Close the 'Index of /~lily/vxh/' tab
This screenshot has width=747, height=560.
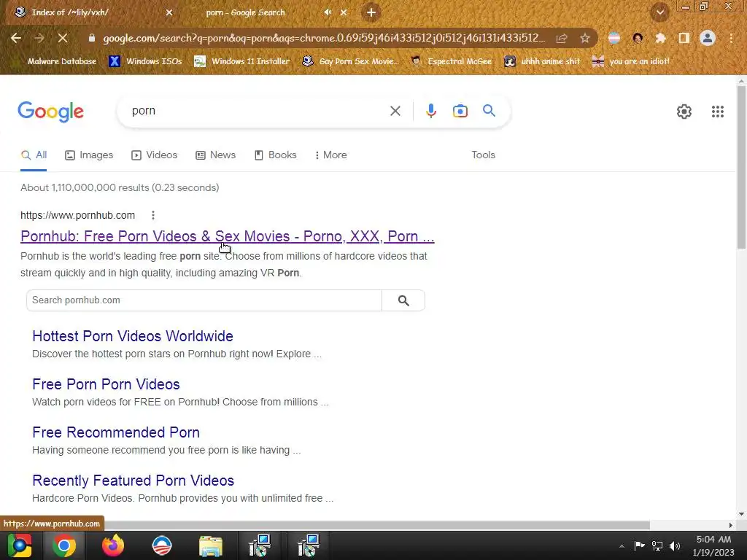pos(169,12)
